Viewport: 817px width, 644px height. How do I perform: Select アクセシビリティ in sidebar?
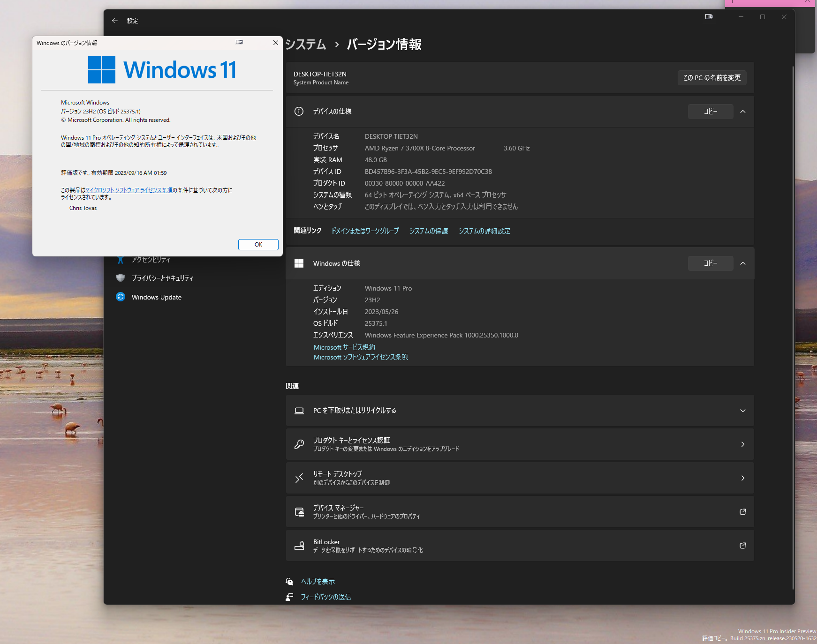pyautogui.click(x=151, y=260)
